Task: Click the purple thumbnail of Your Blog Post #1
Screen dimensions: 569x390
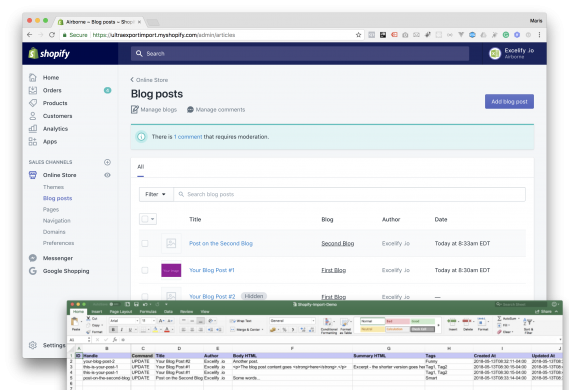Action: pos(171,270)
